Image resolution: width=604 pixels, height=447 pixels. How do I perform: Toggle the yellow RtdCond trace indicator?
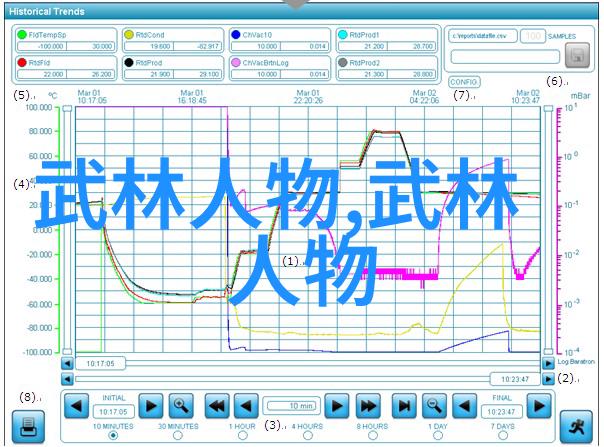tap(129, 35)
